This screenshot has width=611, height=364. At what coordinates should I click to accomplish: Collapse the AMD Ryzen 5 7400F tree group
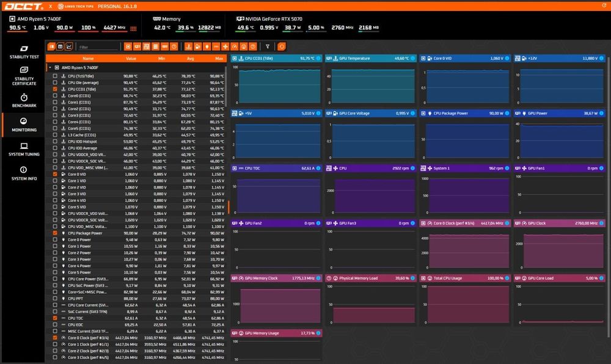click(50, 67)
